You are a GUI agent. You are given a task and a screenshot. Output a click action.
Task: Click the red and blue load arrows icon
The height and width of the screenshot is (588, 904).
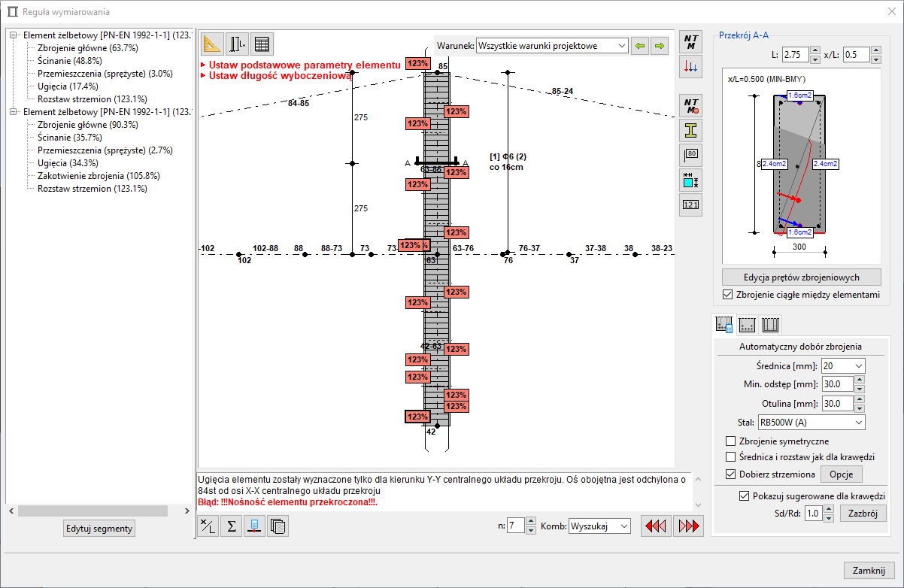(x=690, y=66)
